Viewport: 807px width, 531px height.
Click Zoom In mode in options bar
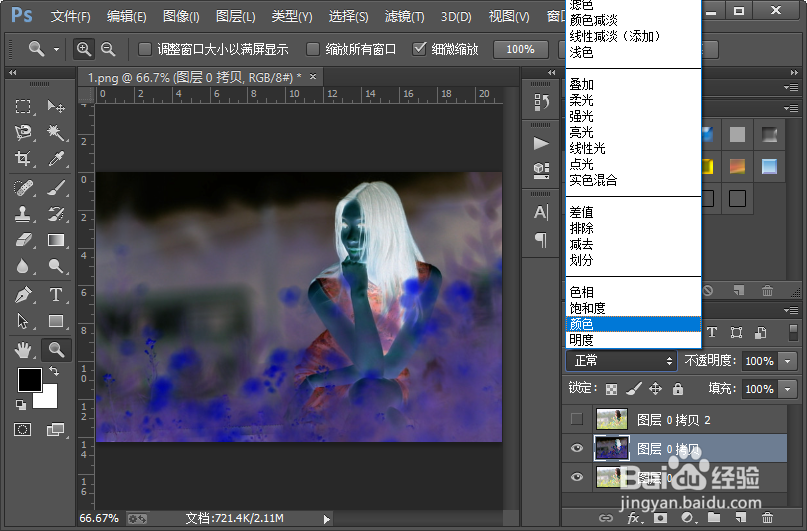pyautogui.click(x=84, y=49)
